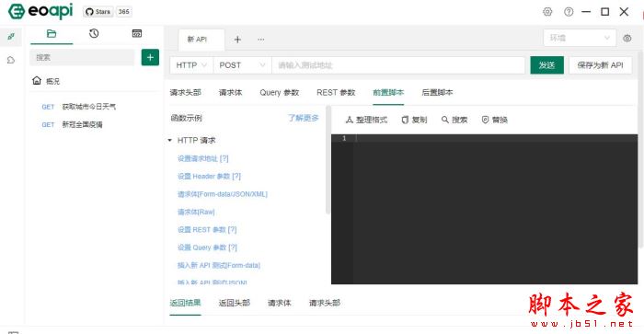Click the 替换 replace button
Screen dimensions: 644x334
(x=495, y=120)
